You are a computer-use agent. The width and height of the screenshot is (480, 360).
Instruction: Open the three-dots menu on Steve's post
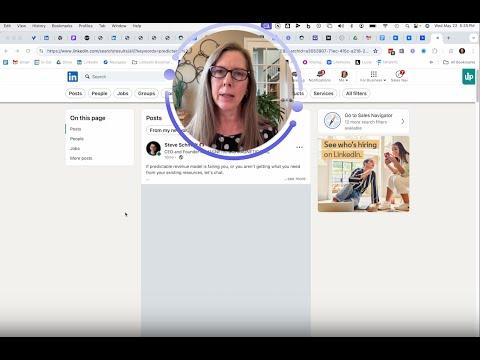point(299,147)
